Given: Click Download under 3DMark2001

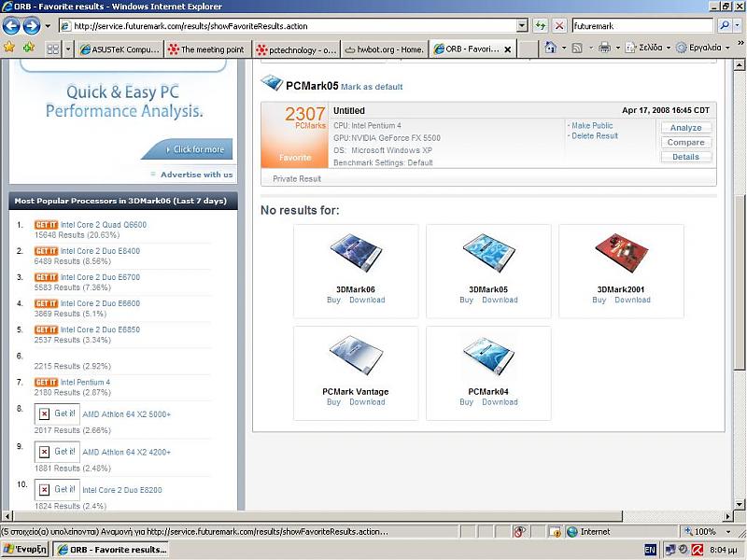Looking at the screenshot, I should [632, 300].
